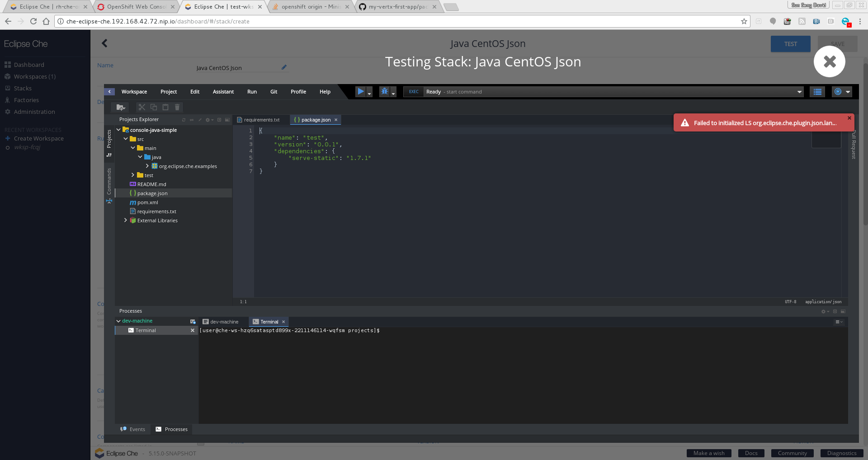Collapse the dev-machine process node
The width and height of the screenshot is (868, 460).
(118, 321)
